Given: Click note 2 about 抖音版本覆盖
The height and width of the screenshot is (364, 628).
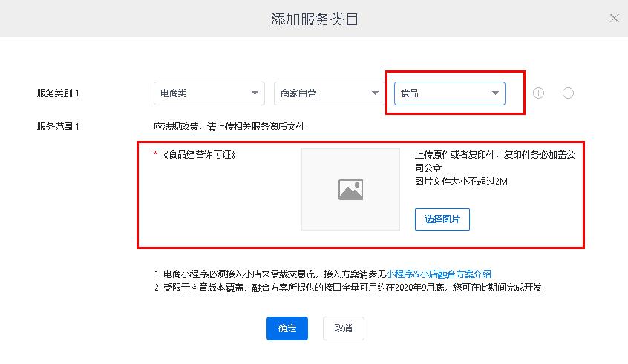Looking at the screenshot, I should point(347,287).
